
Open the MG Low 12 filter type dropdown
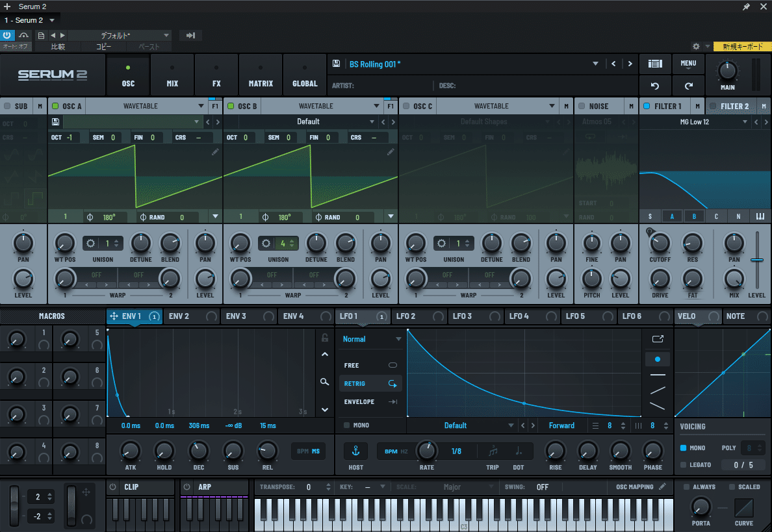pyautogui.click(x=695, y=121)
